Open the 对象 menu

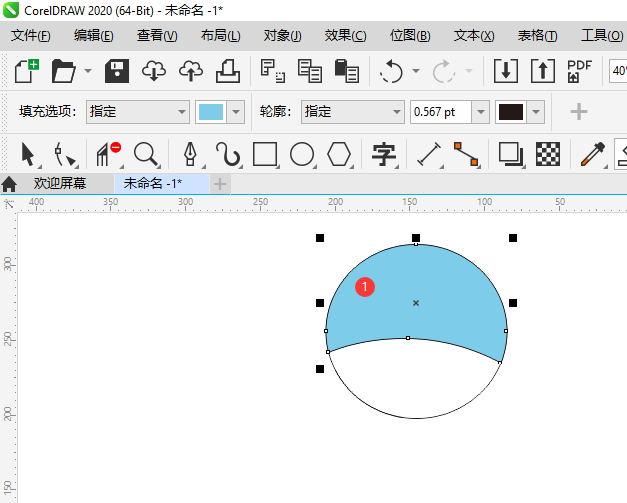(x=282, y=36)
